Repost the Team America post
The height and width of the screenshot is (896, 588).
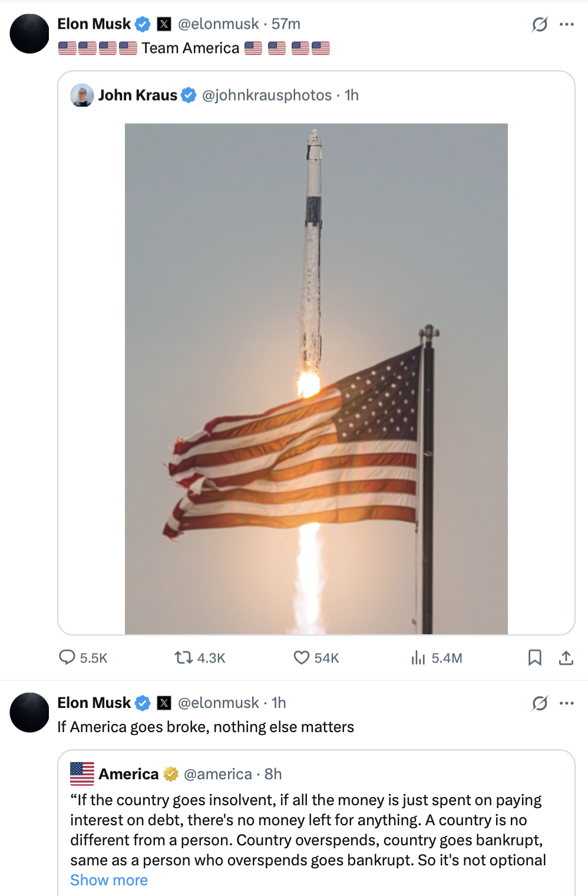(x=184, y=657)
